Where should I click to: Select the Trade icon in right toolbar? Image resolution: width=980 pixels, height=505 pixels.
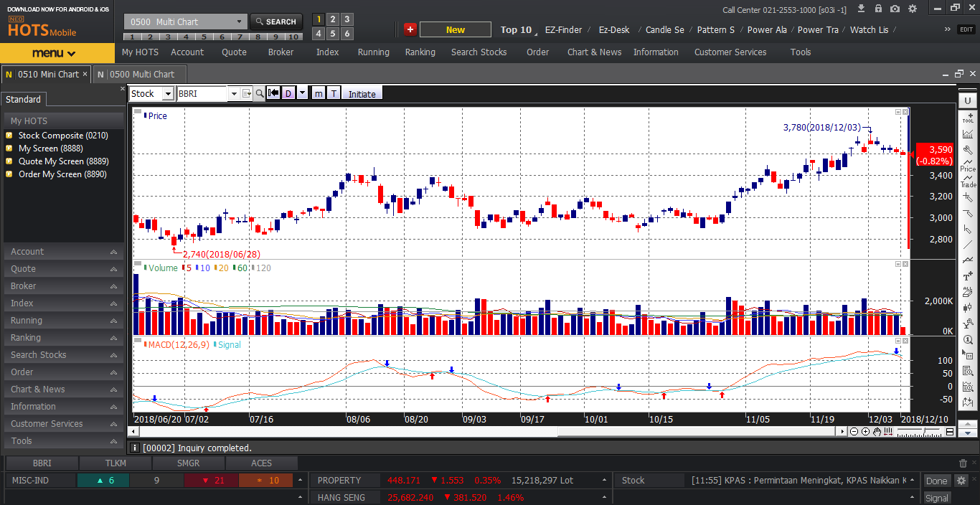tap(969, 181)
